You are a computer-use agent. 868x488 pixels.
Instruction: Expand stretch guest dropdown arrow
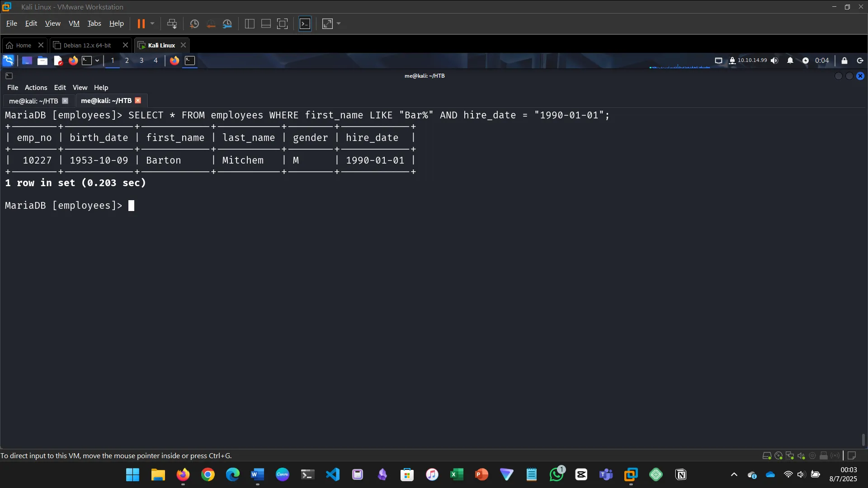point(339,23)
